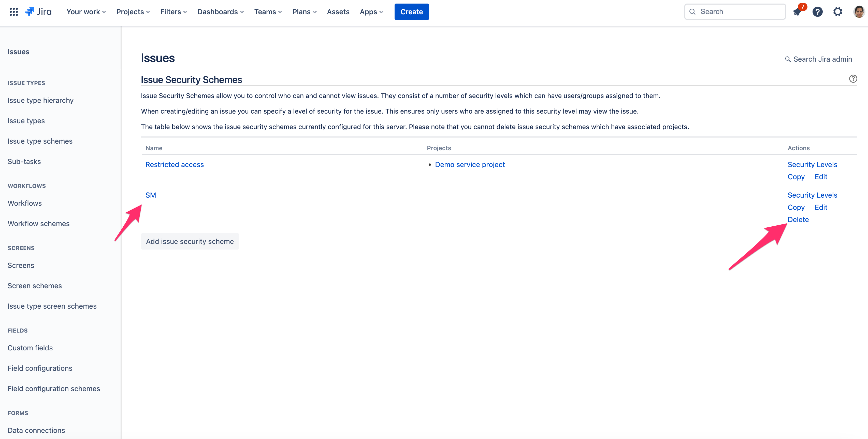Click the Search Jira admin magnifier
Image resolution: width=868 pixels, height=439 pixels.
tap(788, 59)
